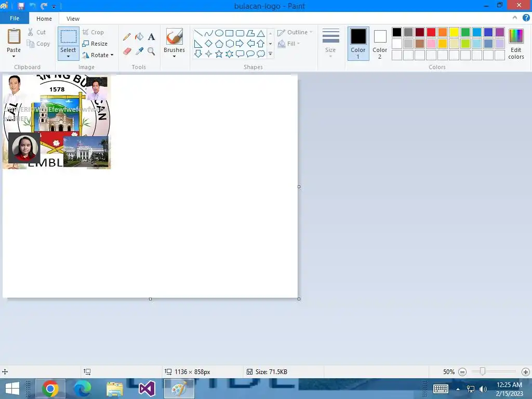Viewport: 532px width, 399px height.
Task: Click the Undo arrow in title bar
Action: 33,6
